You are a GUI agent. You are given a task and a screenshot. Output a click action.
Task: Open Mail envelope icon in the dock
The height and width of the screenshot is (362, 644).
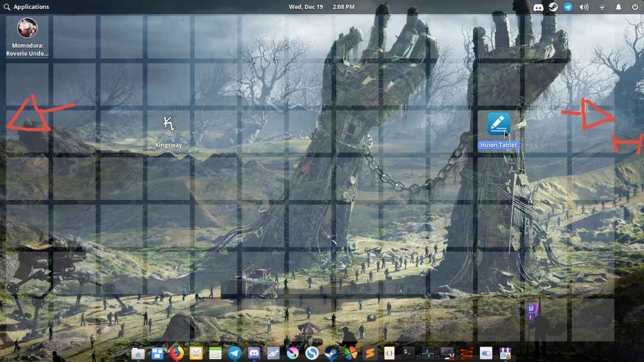point(196,353)
